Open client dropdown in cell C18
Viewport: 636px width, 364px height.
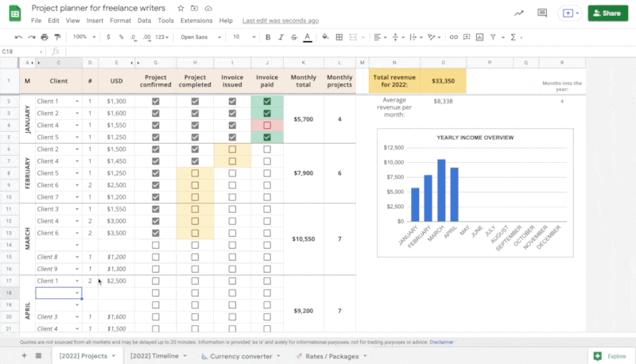click(77, 293)
